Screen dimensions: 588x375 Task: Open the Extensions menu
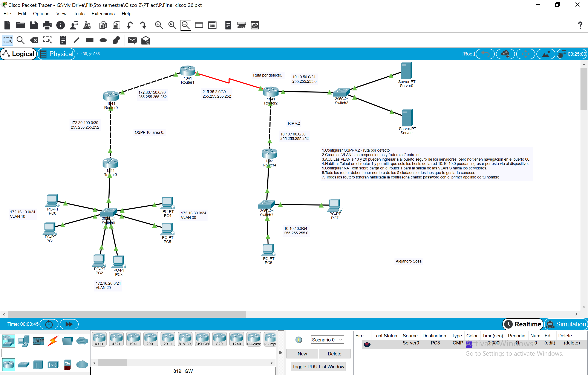(x=103, y=13)
